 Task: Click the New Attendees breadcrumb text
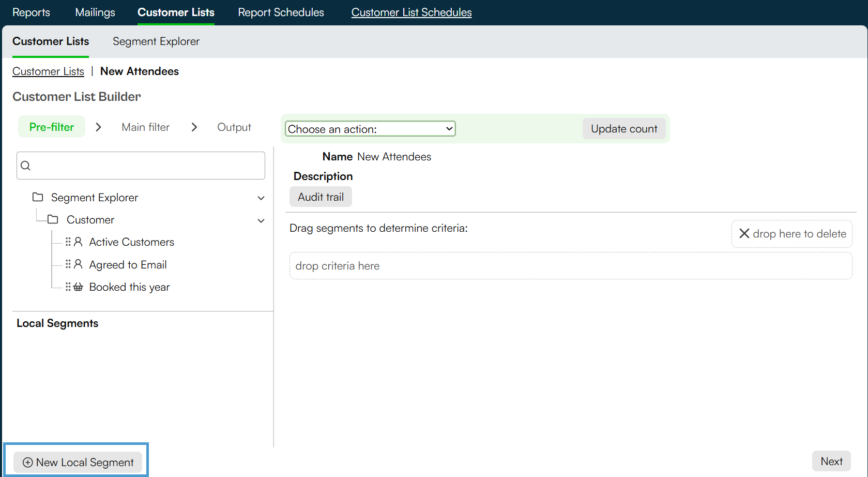140,71
